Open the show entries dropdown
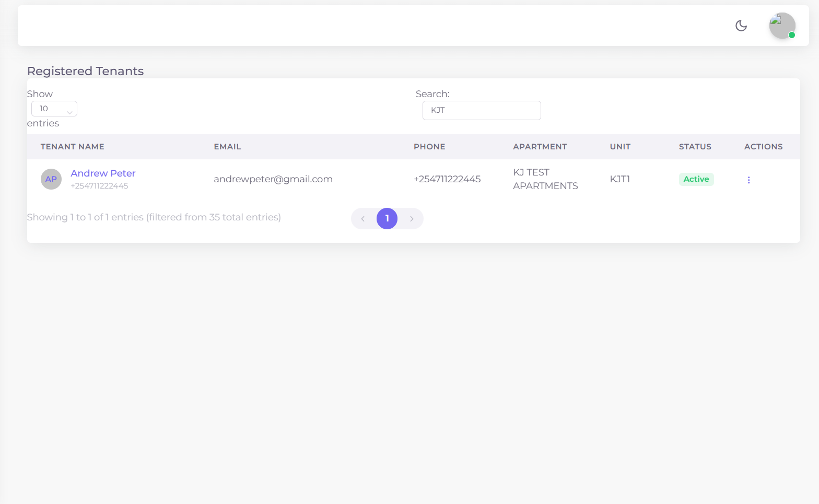Screen dimensions: 819x504 pyautogui.click(x=54, y=109)
